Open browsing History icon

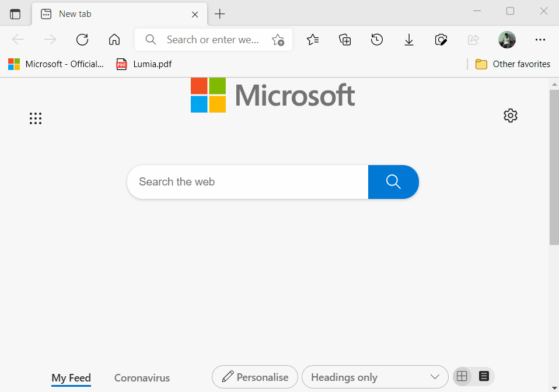tap(376, 40)
